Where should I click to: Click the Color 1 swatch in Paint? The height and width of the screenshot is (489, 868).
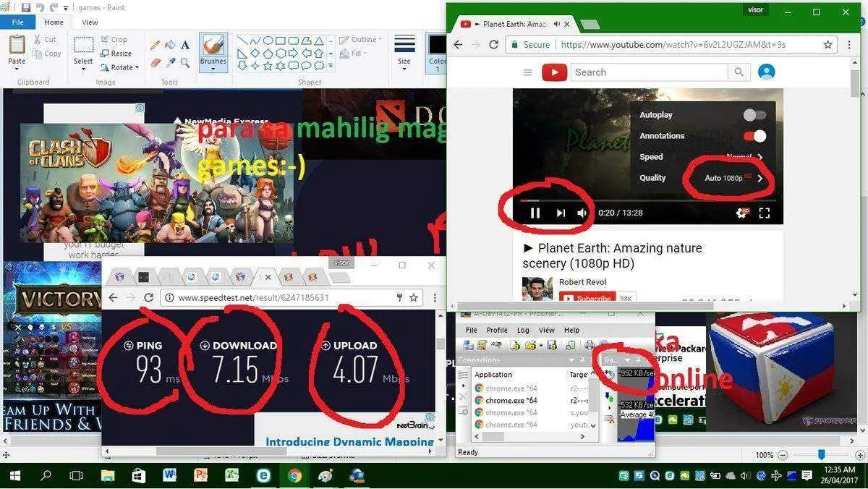click(x=437, y=52)
